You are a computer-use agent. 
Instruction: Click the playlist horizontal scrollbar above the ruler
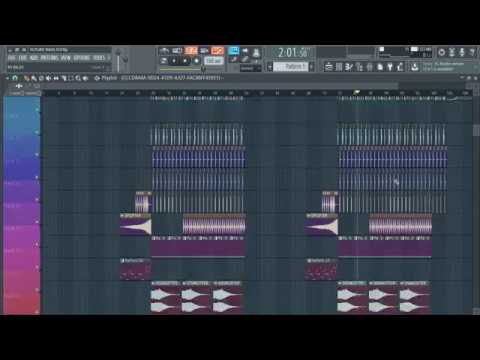point(220,86)
